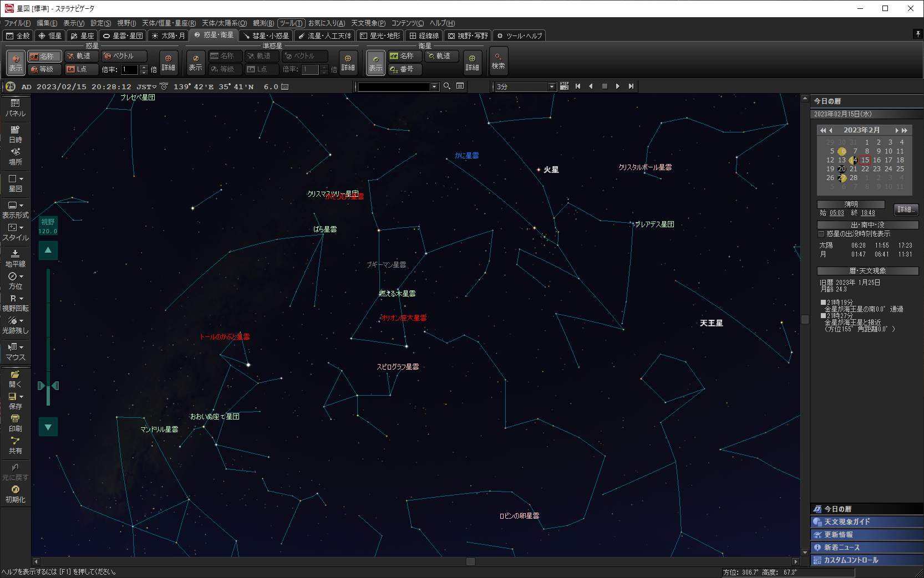Toggle planet L点 Lagrange points
924x578 pixels.
click(x=81, y=69)
